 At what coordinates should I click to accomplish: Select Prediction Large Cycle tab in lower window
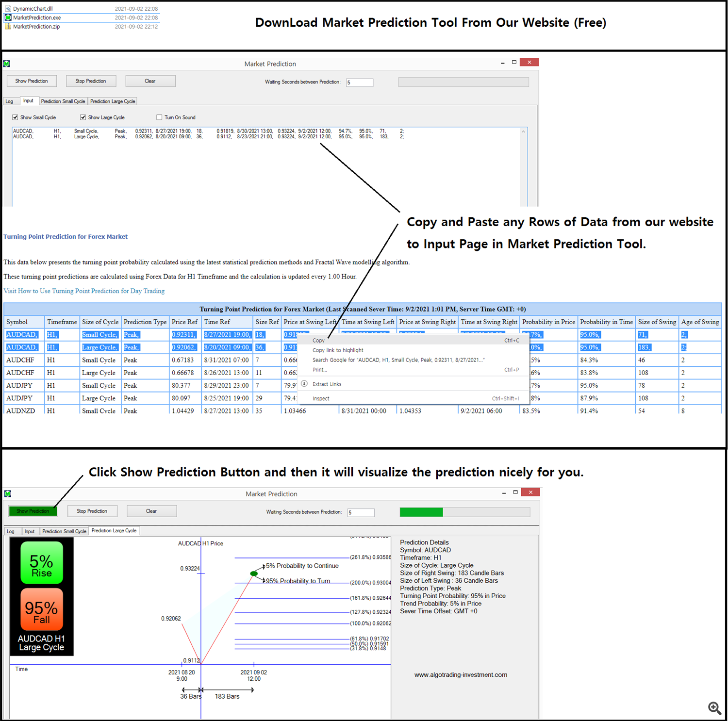114,531
